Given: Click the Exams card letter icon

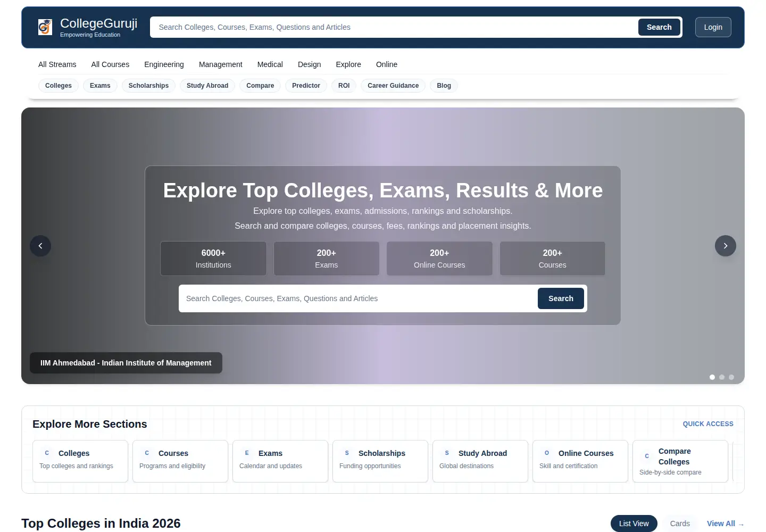Looking at the screenshot, I should [x=247, y=453].
